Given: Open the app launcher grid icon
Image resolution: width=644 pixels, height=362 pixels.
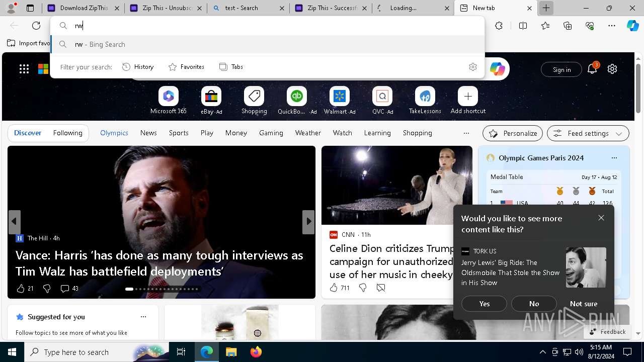Looking at the screenshot, I should tap(24, 69).
